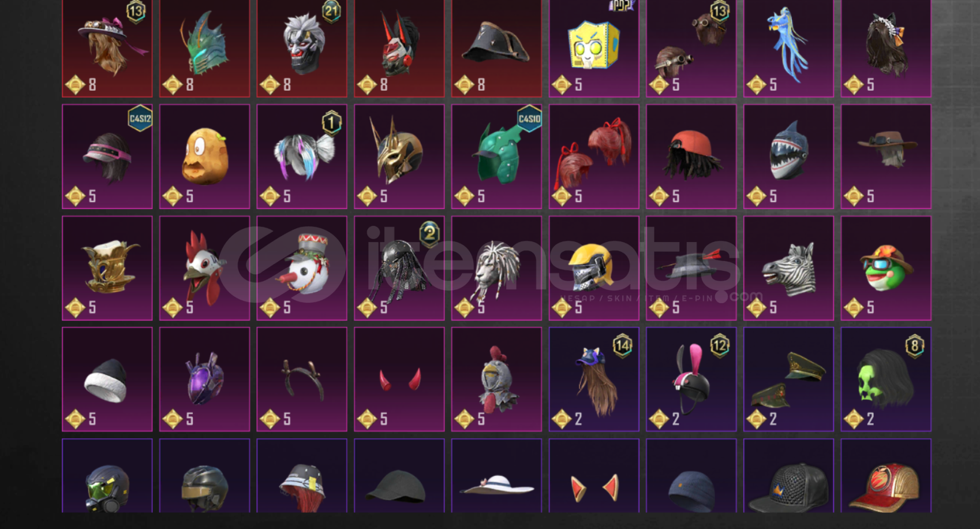Image resolution: width=980 pixels, height=529 pixels.
Task: Choose the purple armored beetle helmet
Action: pos(204,379)
